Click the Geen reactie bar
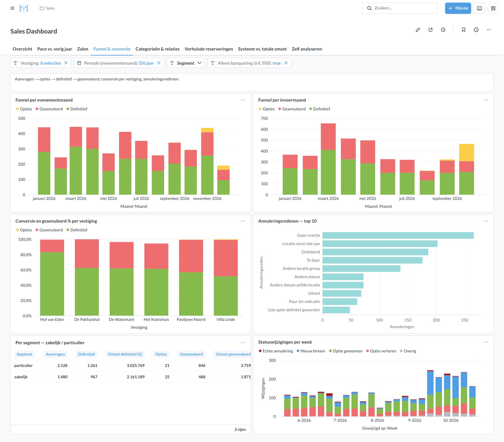 (398, 236)
